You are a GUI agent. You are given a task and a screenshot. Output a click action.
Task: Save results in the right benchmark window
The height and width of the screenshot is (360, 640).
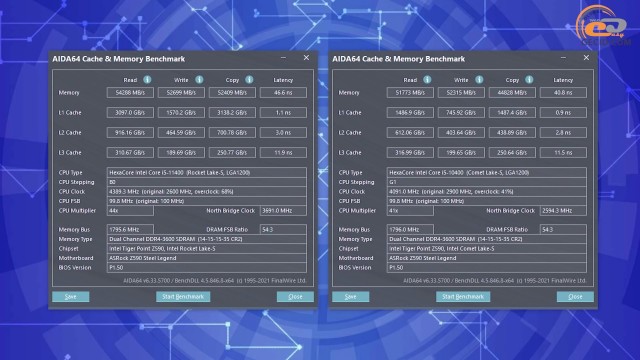click(351, 297)
